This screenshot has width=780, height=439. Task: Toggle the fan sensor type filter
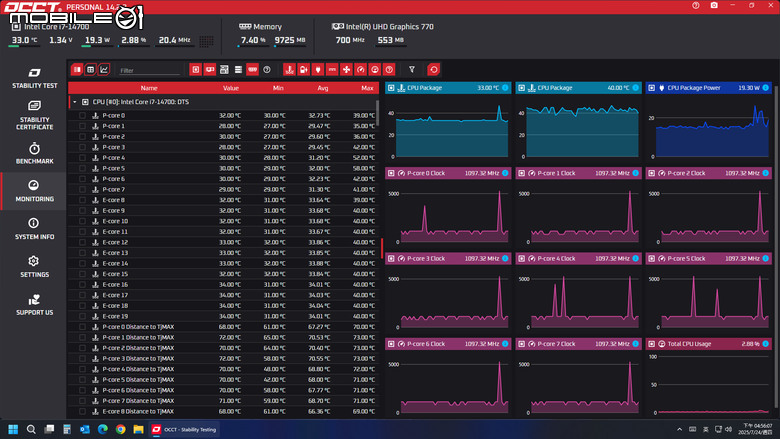pos(346,70)
